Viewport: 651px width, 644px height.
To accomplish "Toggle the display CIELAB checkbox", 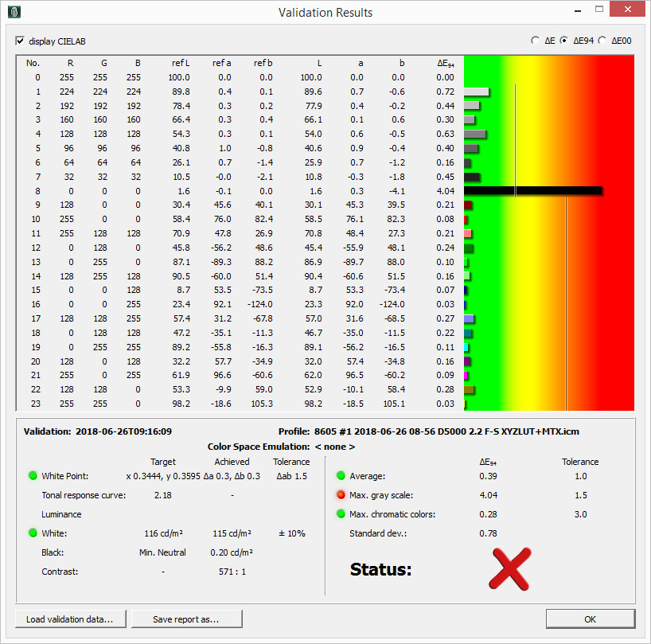I will [20, 41].
